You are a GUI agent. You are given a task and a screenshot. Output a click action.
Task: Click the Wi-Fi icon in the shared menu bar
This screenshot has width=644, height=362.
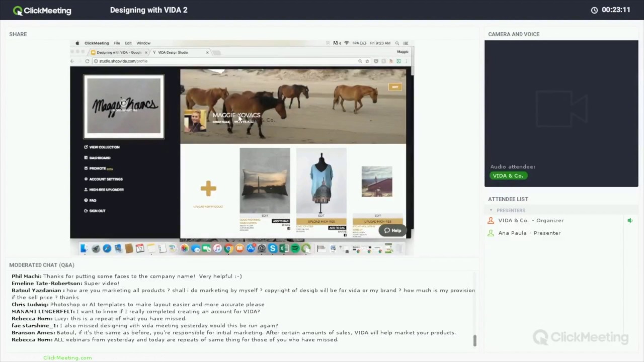click(x=347, y=43)
